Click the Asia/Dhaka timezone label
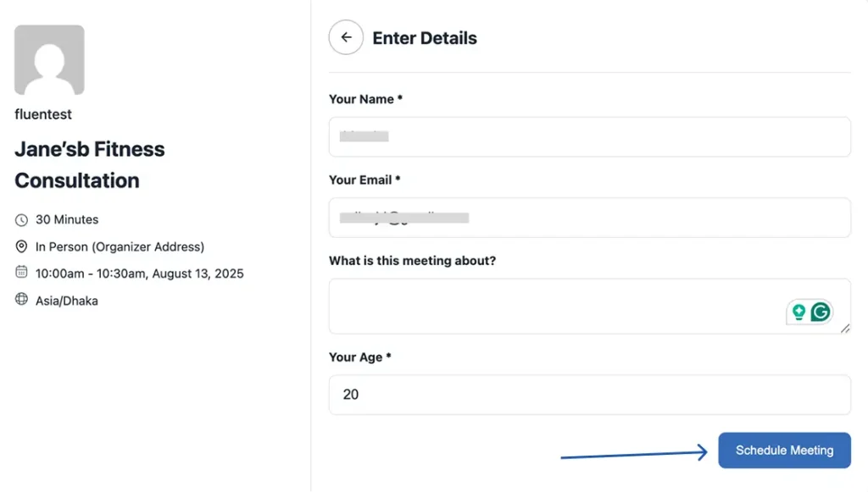 pyautogui.click(x=70, y=301)
